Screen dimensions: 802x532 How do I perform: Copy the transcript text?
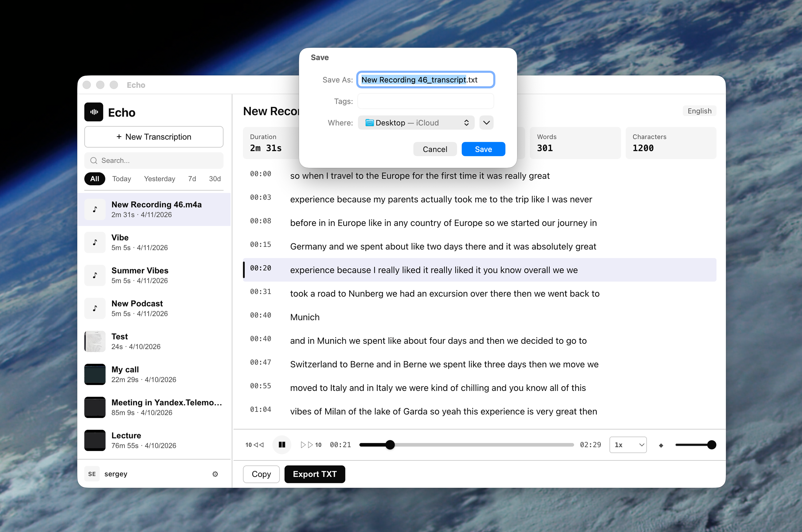click(x=261, y=474)
